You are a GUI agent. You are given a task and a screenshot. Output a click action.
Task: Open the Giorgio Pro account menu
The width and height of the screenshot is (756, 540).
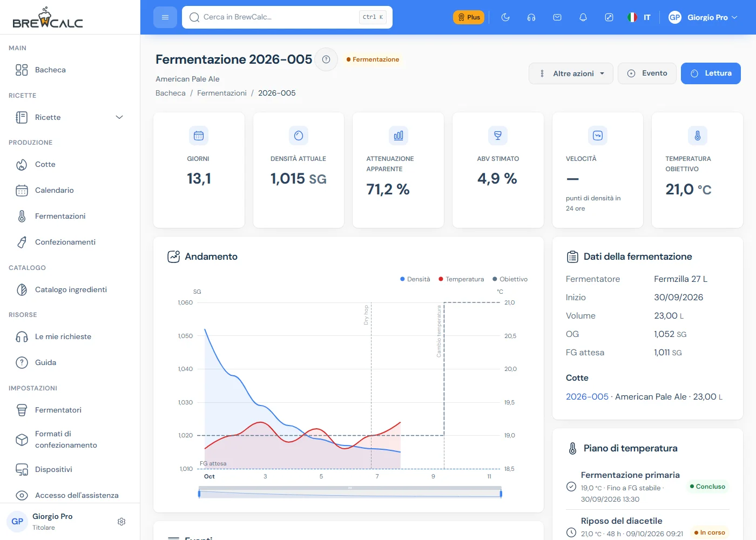[x=703, y=17]
